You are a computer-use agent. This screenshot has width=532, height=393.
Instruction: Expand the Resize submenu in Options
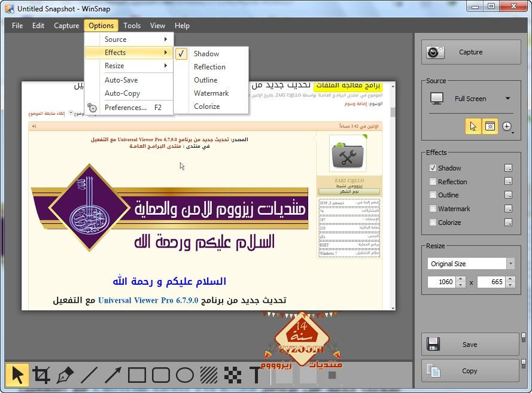coord(129,66)
